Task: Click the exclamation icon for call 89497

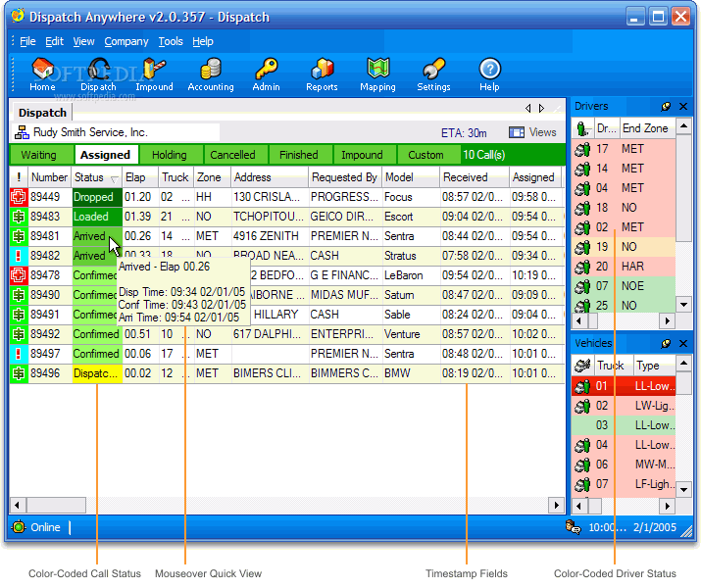Action: (19, 354)
